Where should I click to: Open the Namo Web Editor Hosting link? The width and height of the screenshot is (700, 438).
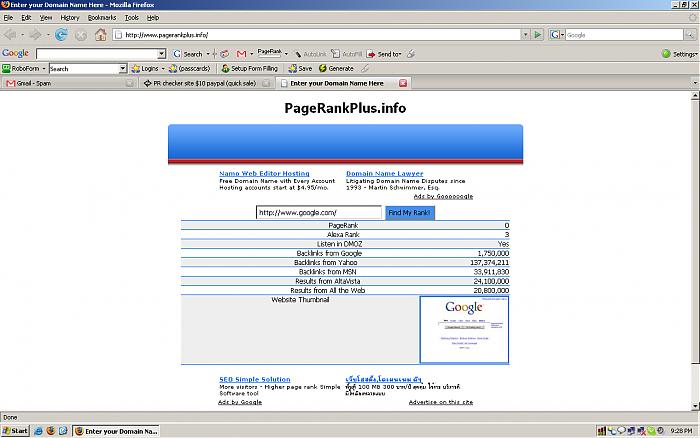pyautogui.click(x=264, y=173)
